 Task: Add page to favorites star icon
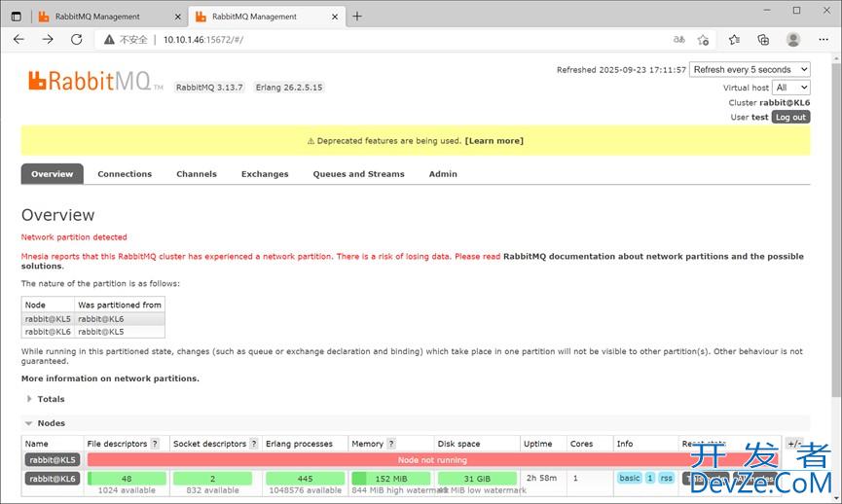(x=703, y=40)
